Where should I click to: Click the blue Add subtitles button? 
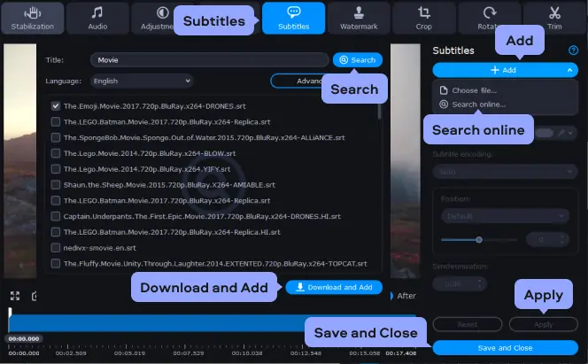point(503,70)
